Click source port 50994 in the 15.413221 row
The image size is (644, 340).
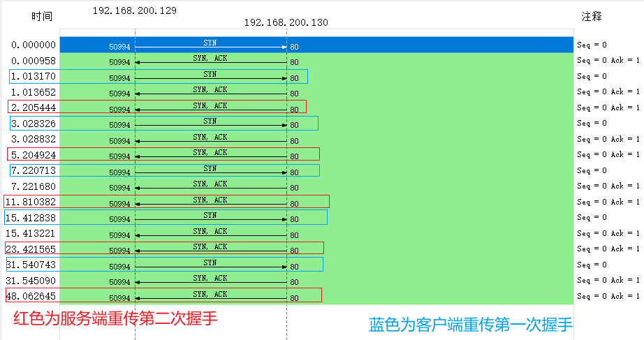coord(119,235)
